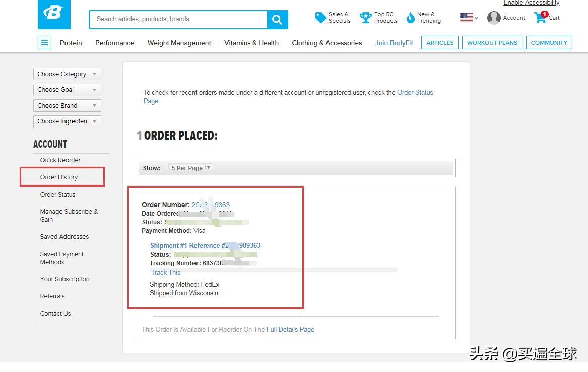This screenshot has width=588, height=372.
Task: Open the Weight Management menu
Action: click(179, 43)
